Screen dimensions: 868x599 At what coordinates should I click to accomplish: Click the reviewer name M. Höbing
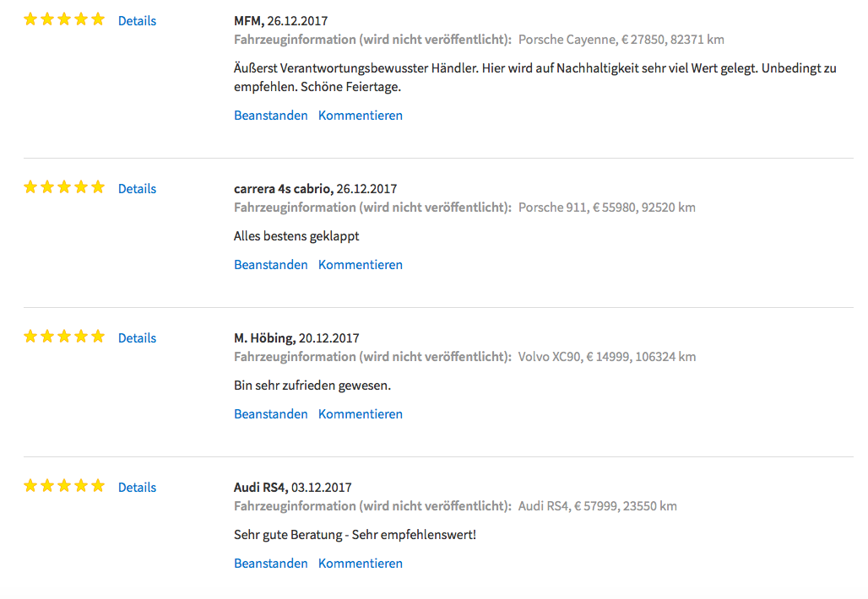[264, 338]
